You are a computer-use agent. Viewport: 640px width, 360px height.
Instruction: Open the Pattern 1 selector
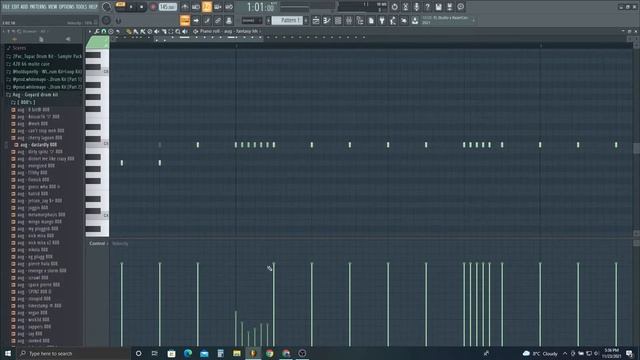point(287,20)
